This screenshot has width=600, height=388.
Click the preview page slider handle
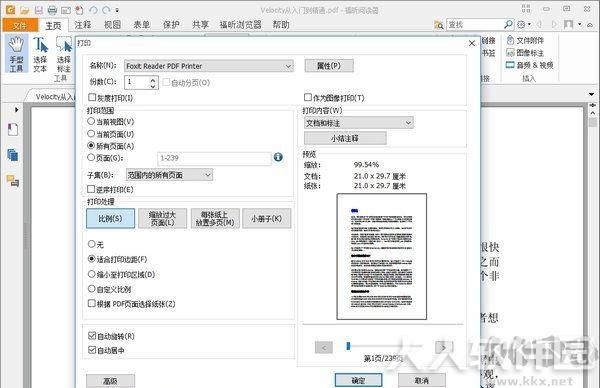click(348, 346)
